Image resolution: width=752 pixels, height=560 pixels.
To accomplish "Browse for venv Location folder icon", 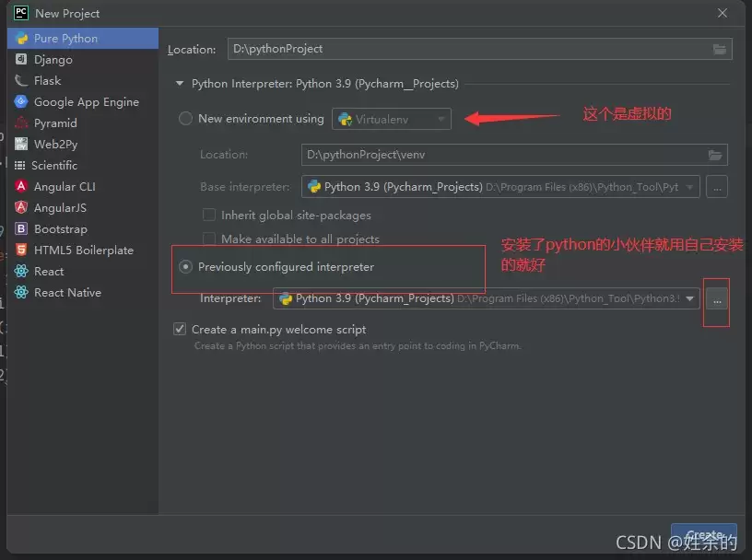I will point(715,155).
